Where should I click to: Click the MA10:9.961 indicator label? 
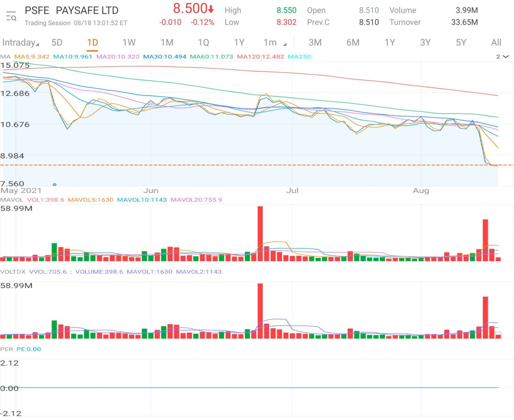point(73,57)
